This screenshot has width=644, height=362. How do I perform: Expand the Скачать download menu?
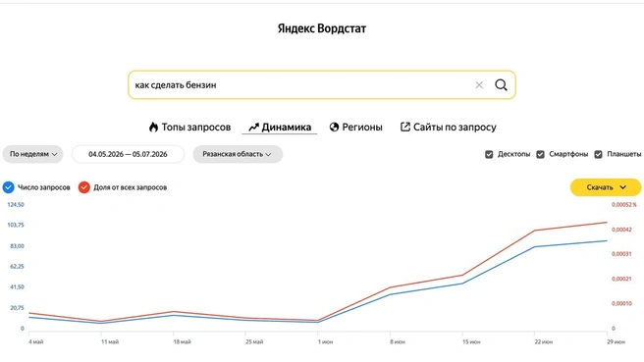606,187
